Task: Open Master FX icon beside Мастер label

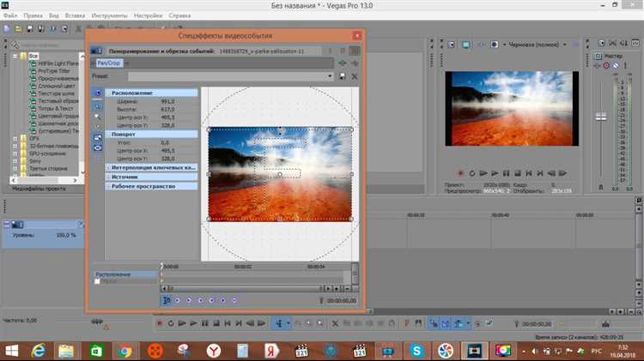Action: pos(598,56)
